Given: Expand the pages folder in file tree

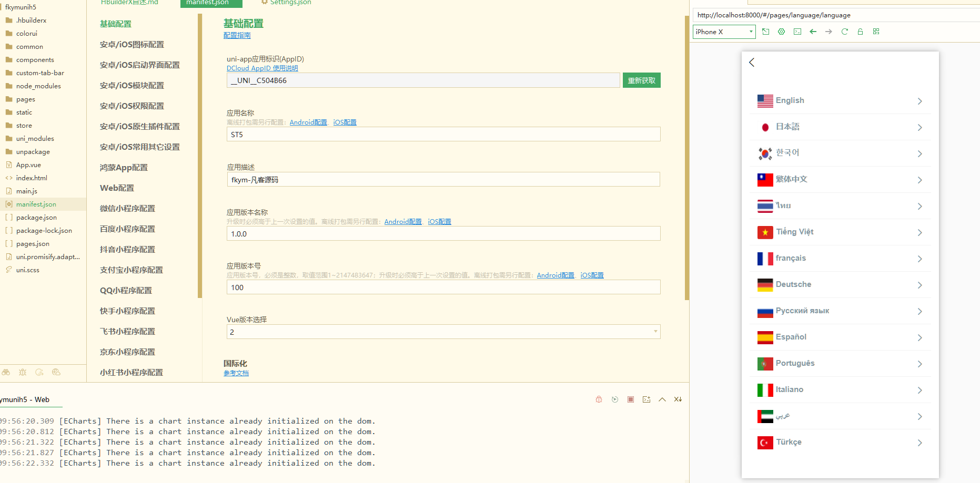Looking at the screenshot, I should (x=25, y=99).
